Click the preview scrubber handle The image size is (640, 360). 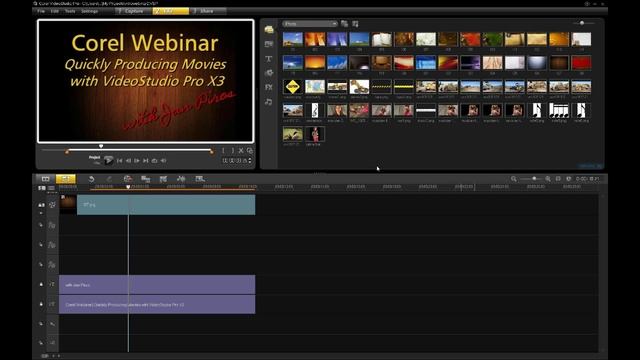pos(101,146)
